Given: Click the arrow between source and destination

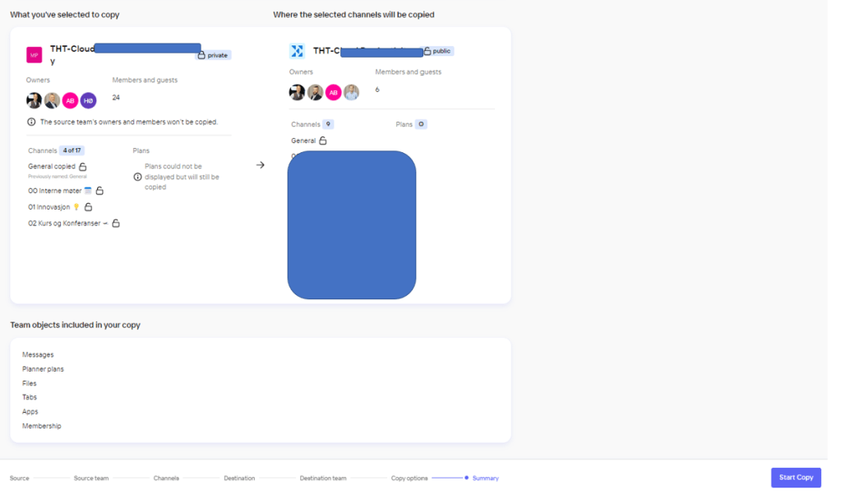Looking at the screenshot, I should coord(261,165).
